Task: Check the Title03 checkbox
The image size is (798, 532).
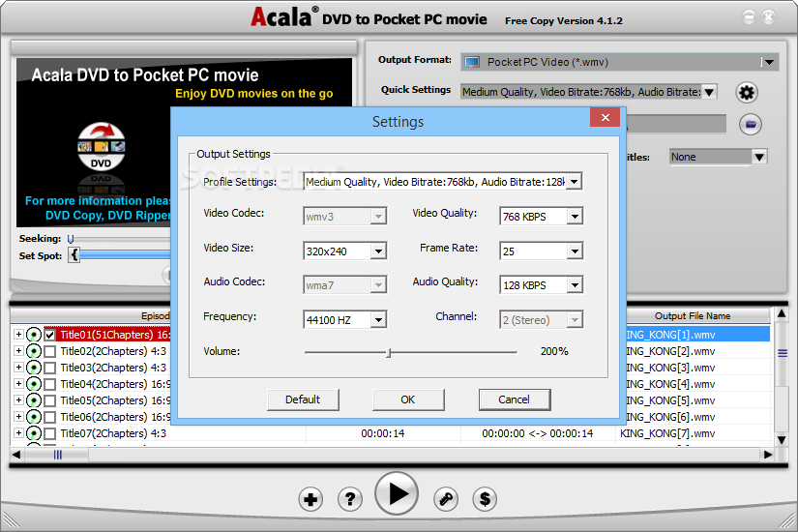Action: (50, 368)
